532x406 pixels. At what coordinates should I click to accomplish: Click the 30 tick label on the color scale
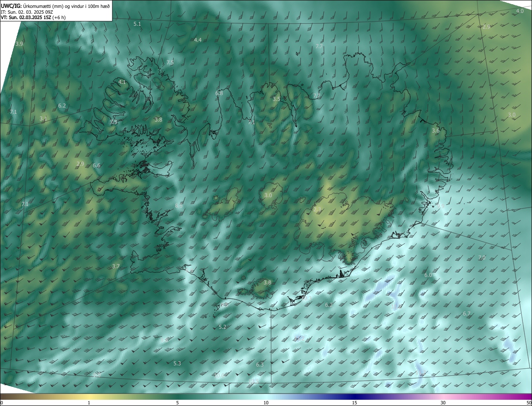point(443,403)
